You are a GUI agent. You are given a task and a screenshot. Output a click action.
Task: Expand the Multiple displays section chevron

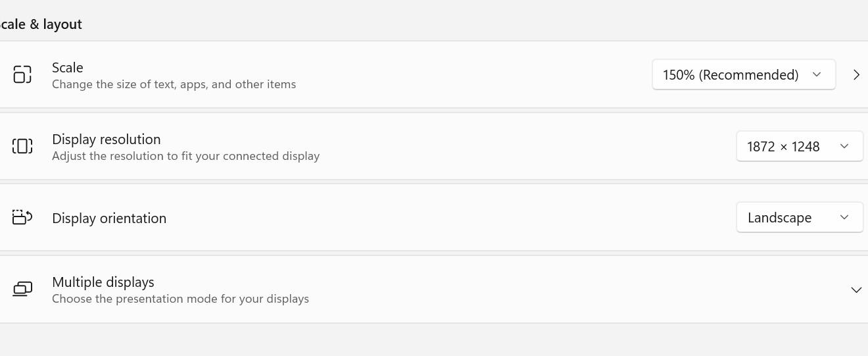tap(856, 290)
